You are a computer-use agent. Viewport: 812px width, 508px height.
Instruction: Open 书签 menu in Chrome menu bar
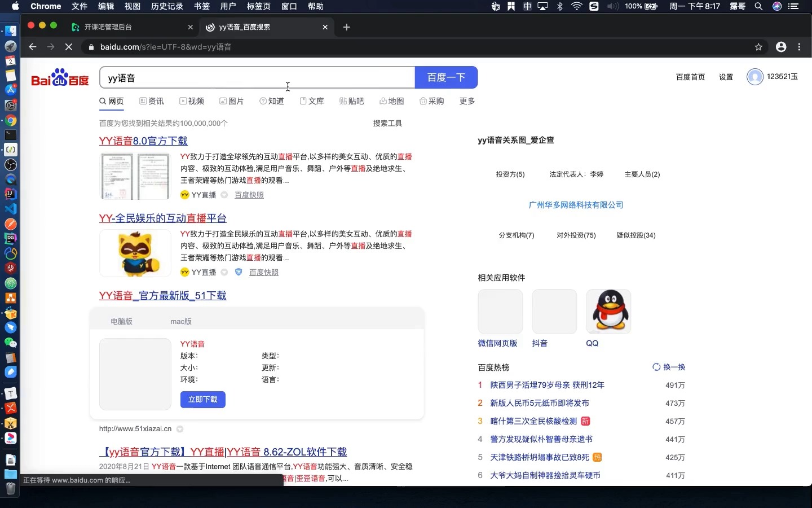pos(201,6)
